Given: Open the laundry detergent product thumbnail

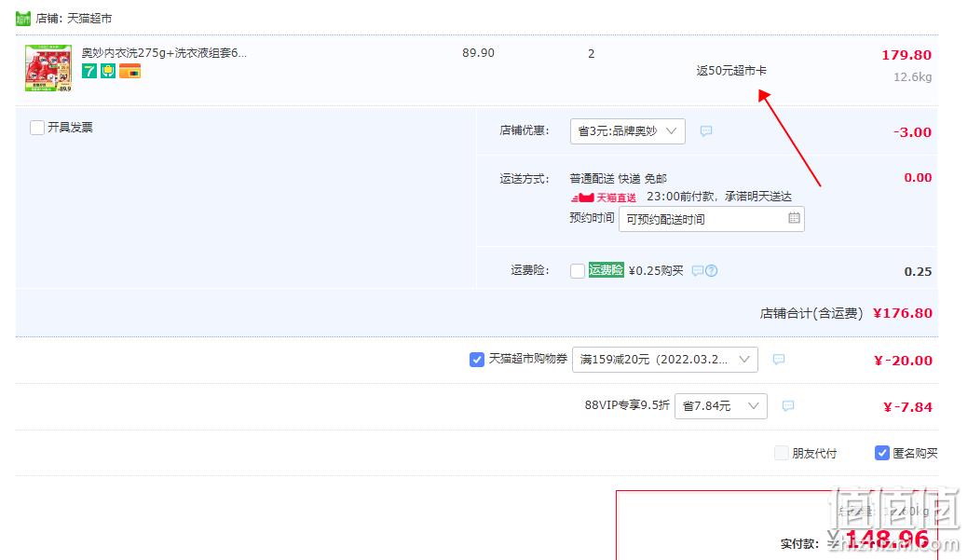Looking at the screenshot, I should coord(48,69).
